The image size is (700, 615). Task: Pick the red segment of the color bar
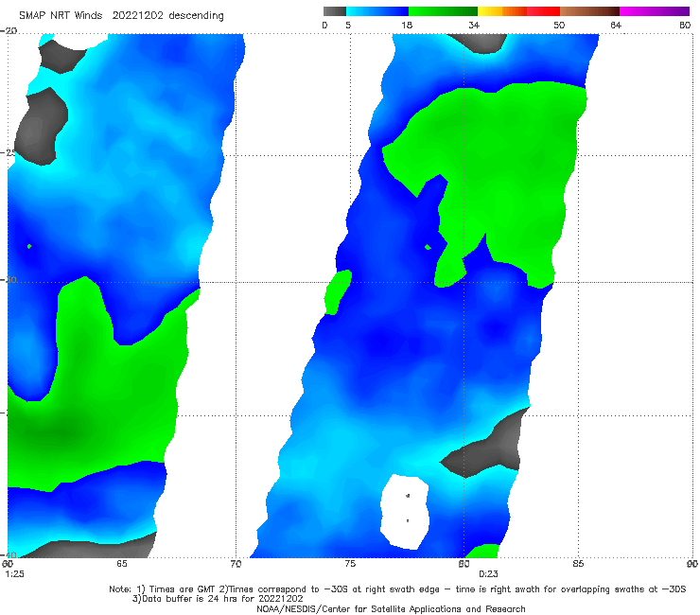[543, 11]
